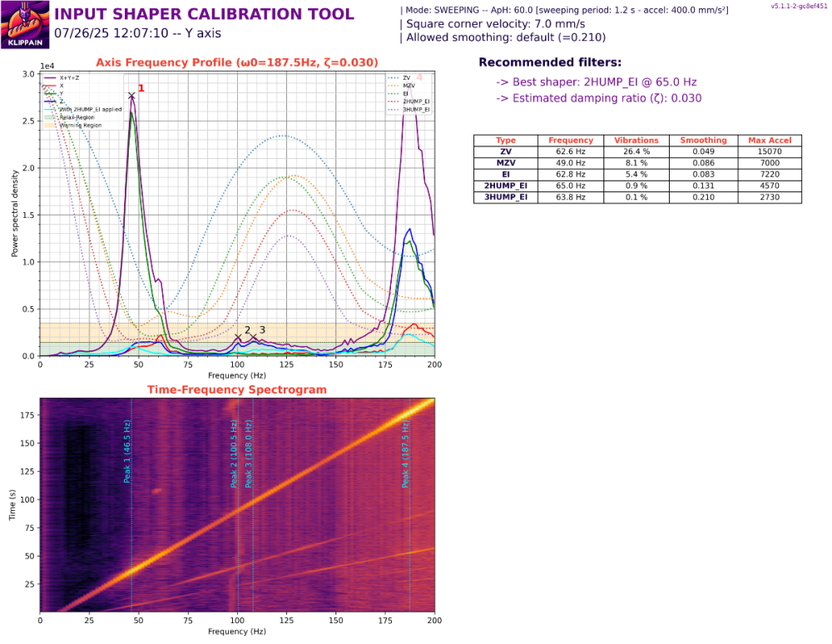Click the 'Peak 3 (108.0 Hz)' spectrogram label
This screenshot has height=644, width=832.
click(x=248, y=453)
